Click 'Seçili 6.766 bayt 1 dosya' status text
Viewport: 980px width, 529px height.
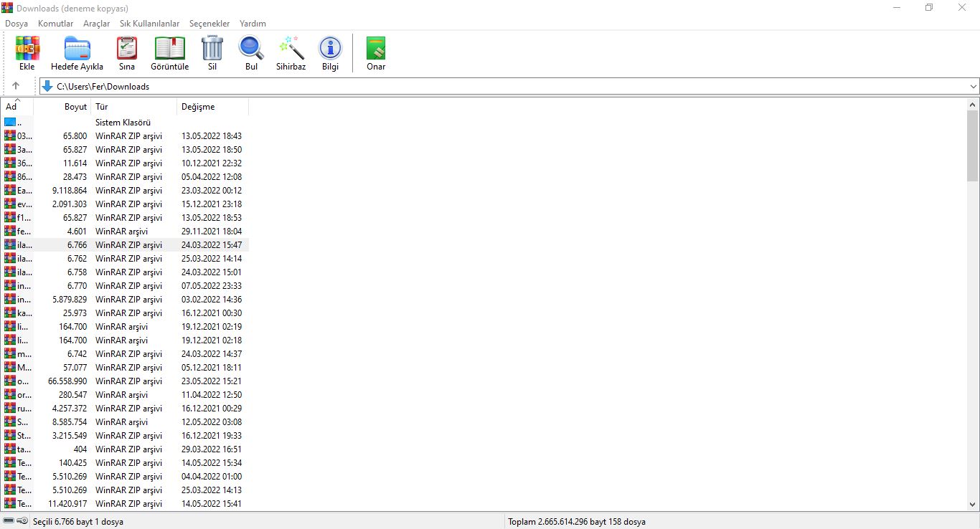click(x=78, y=522)
